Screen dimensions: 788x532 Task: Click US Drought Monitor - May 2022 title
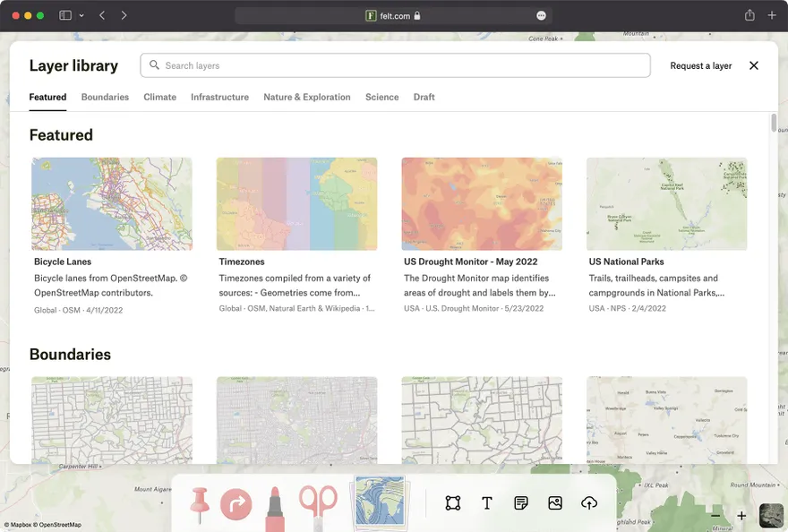click(x=471, y=262)
